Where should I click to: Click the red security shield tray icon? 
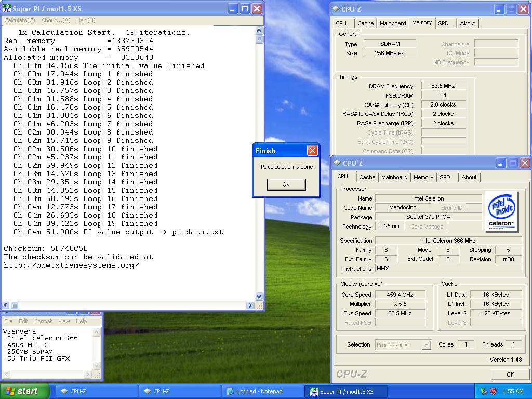pyautogui.click(x=494, y=391)
